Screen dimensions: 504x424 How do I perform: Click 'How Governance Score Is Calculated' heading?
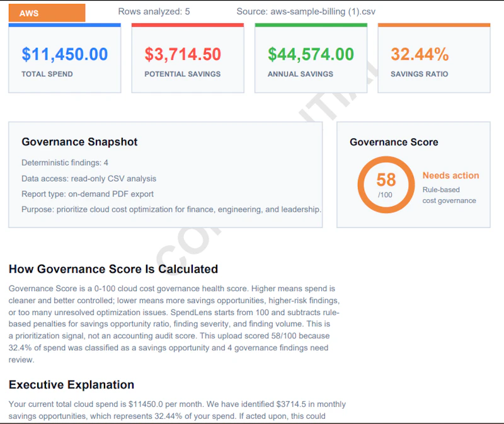[x=113, y=269]
